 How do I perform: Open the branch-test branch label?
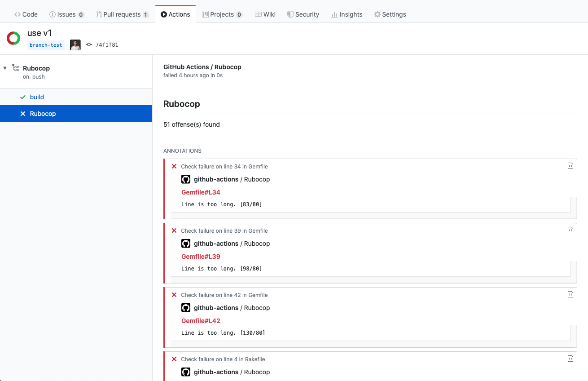46,45
